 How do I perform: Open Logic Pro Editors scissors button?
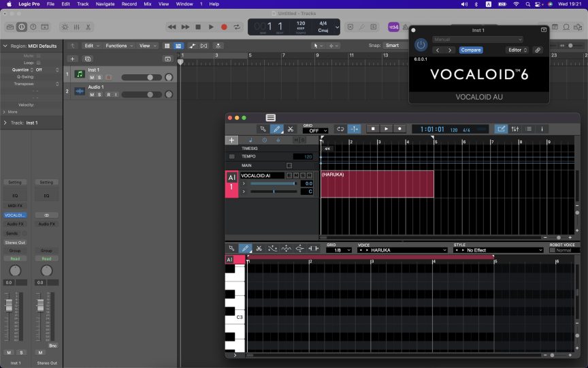click(88, 27)
